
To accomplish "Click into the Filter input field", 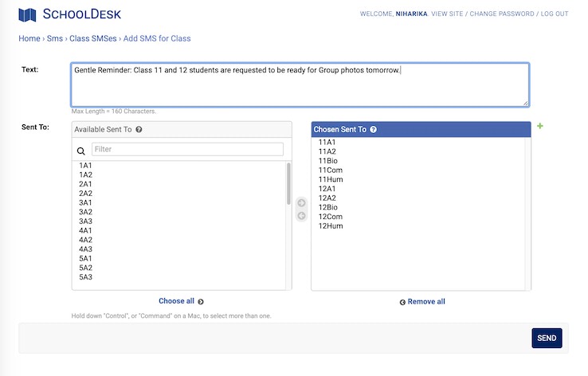I will pyautogui.click(x=187, y=149).
